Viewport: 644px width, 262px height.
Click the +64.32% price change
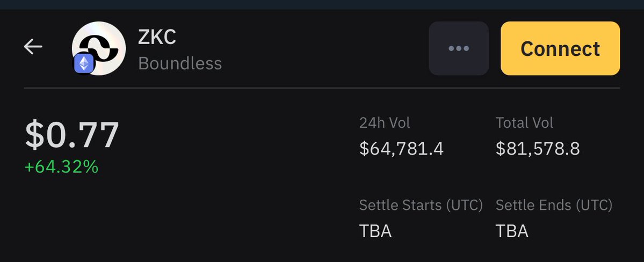[x=62, y=167]
